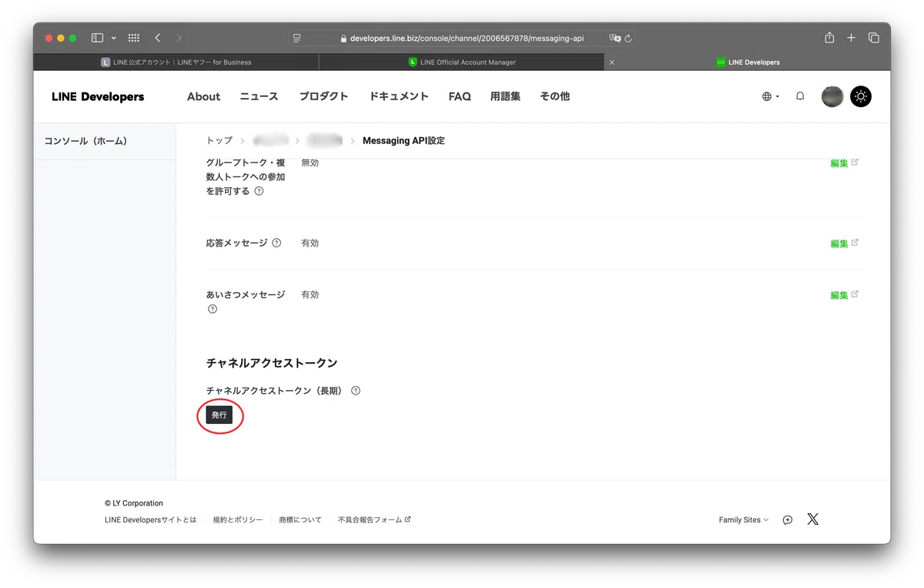This screenshot has height=588, width=924.
Task: Toggle the light/dark theme sun icon
Action: click(861, 96)
